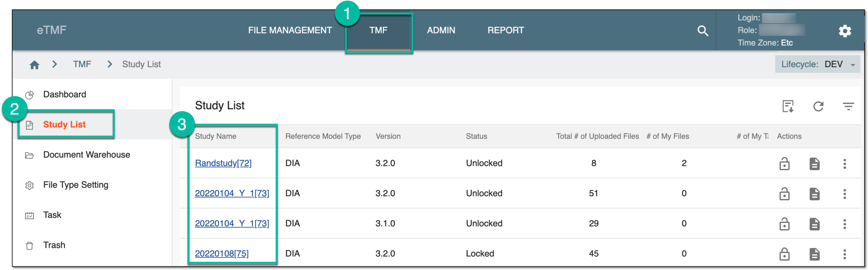Click the Actions column header
This screenshot has height=270, width=868.
pyautogui.click(x=789, y=136)
